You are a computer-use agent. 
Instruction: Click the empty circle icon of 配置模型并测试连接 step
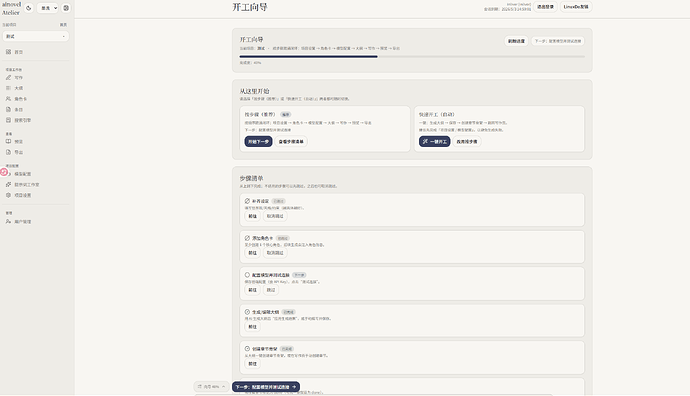(247, 275)
